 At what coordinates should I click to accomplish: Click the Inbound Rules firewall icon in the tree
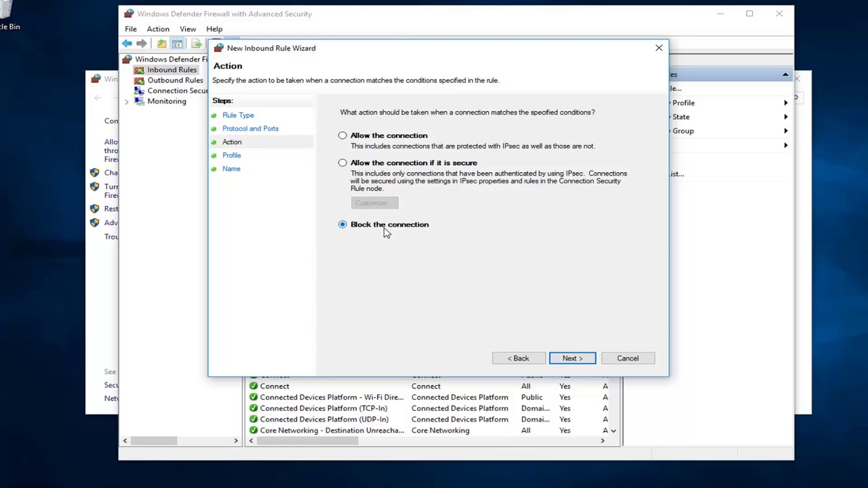139,70
